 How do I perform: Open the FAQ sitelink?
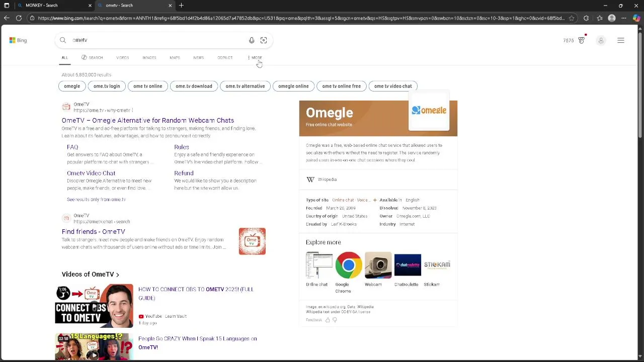click(x=72, y=147)
